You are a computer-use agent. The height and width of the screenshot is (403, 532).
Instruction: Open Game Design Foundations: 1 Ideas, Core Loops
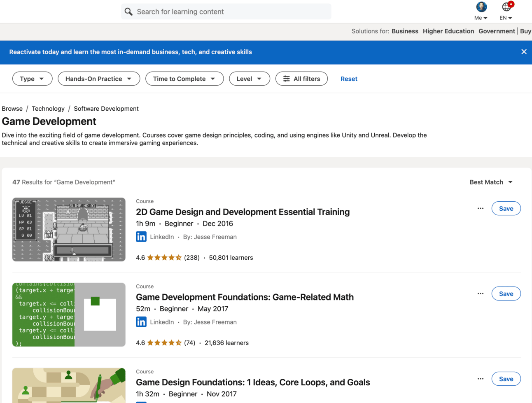(x=253, y=382)
